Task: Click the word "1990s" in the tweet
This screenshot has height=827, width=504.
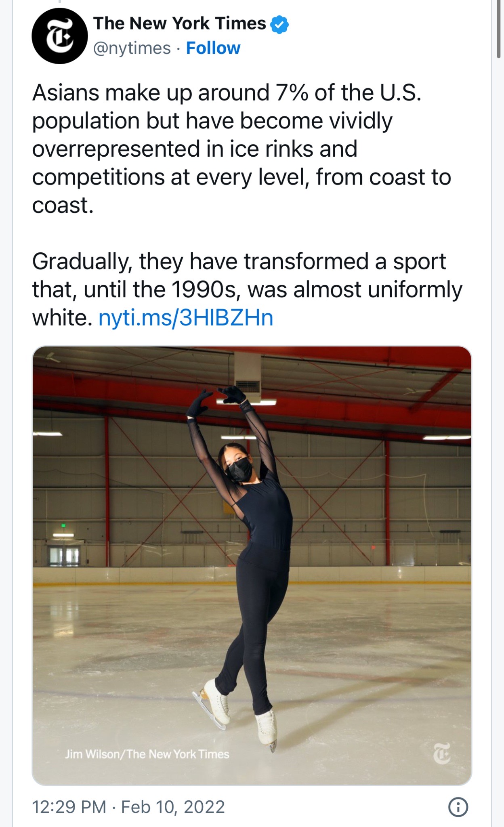Action: pos(204,290)
